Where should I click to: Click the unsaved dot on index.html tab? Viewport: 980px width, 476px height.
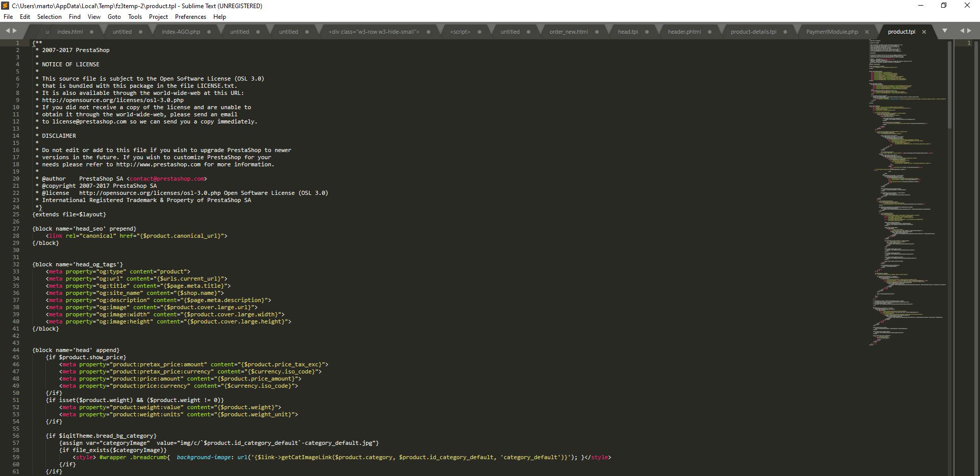[91, 32]
